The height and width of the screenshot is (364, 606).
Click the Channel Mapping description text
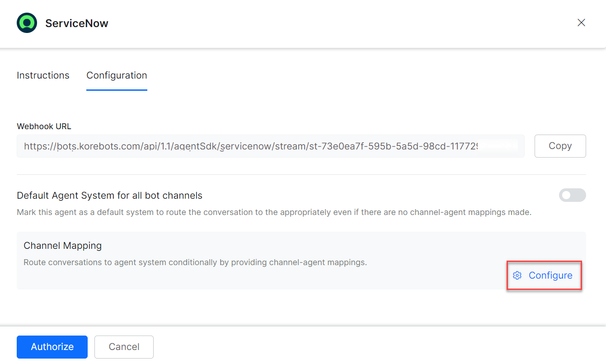coord(195,262)
